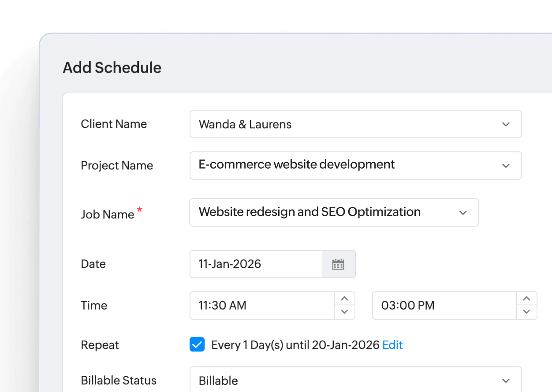Increment the end time using up arrow
The image size is (552, 392).
click(x=526, y=299)
